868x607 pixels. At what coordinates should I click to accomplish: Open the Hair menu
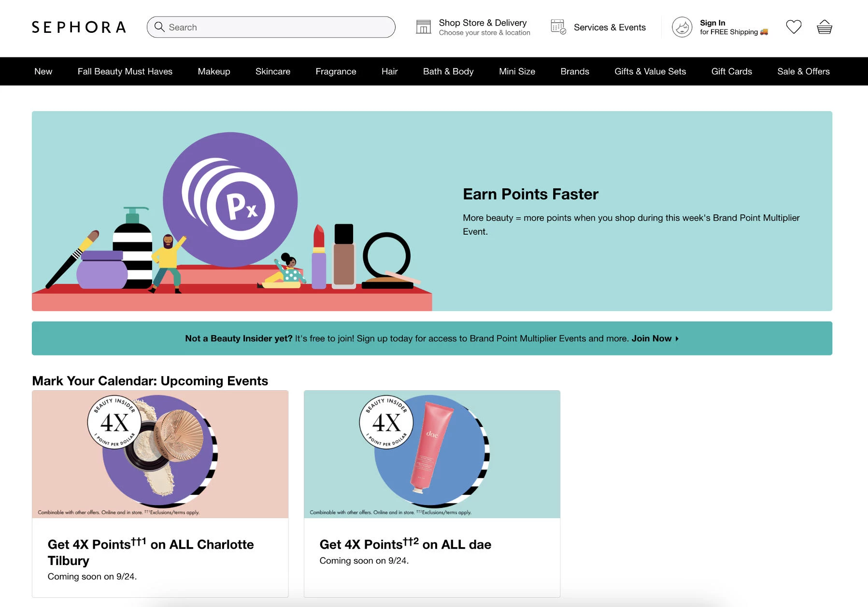pyautogui.click(x=389, y=71)
